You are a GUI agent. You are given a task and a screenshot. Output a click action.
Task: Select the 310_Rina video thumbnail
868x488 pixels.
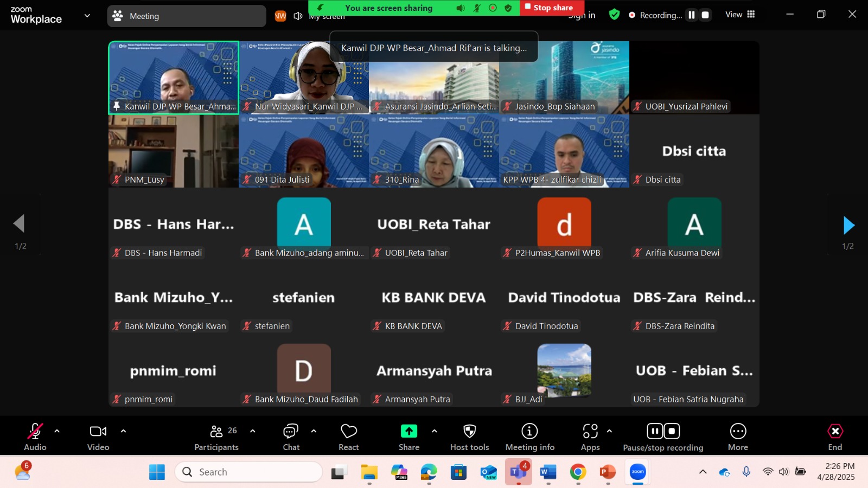coord(434,151)
